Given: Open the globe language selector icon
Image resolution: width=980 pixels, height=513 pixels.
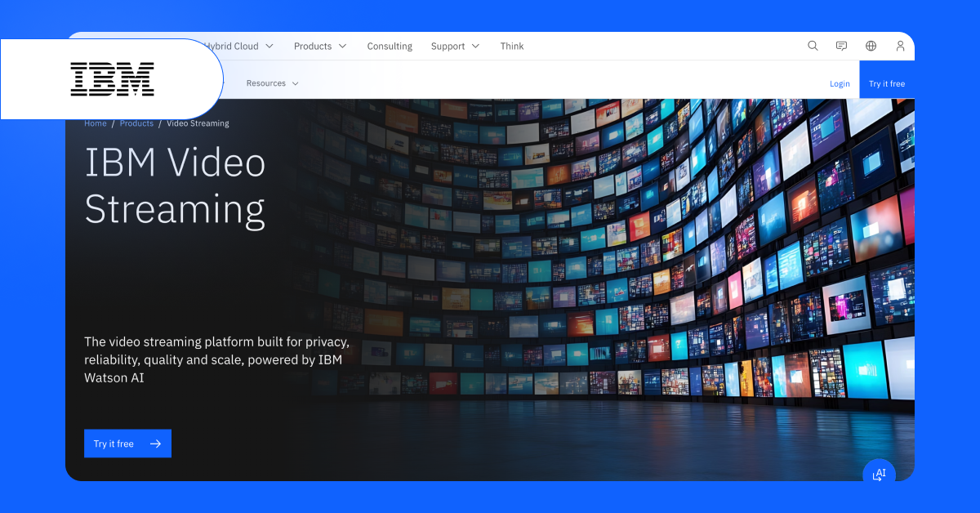Looking at the screenshot, I should 871,46.
